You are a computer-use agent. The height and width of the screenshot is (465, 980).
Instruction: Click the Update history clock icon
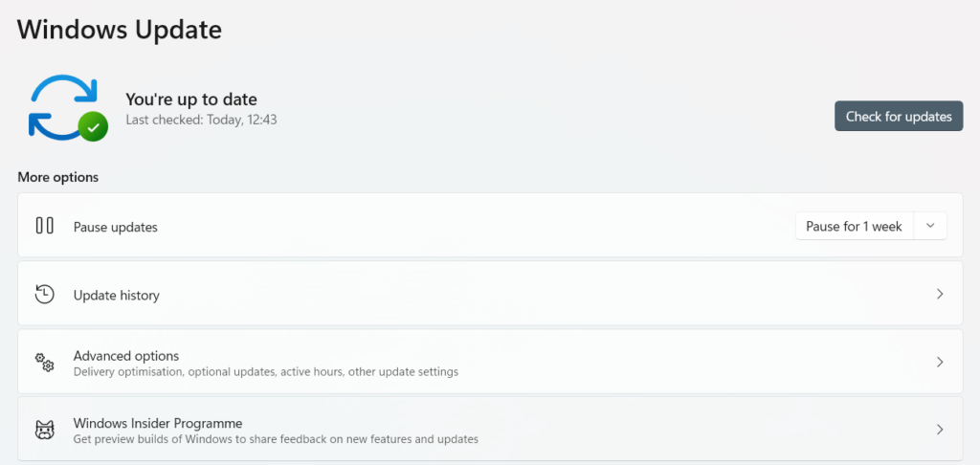(45, 295)
